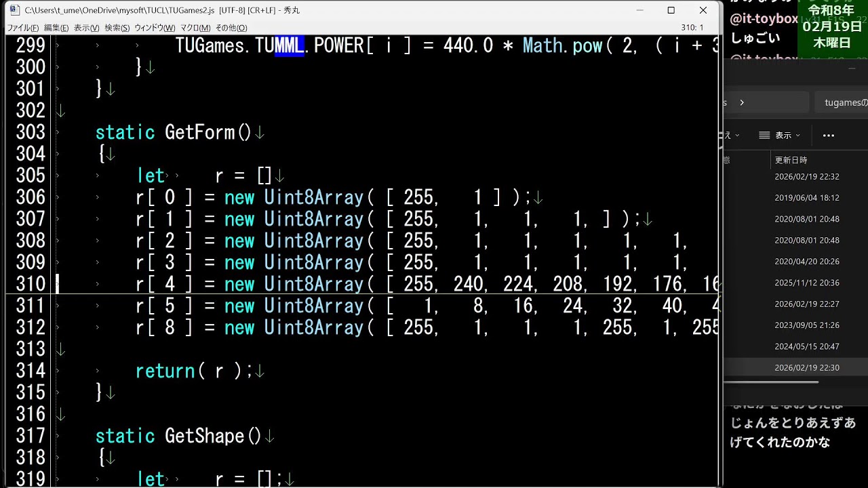Click the cursor position indicator 310: 1
The height and width of the screenshot is (488, 868).
(692, 28)
